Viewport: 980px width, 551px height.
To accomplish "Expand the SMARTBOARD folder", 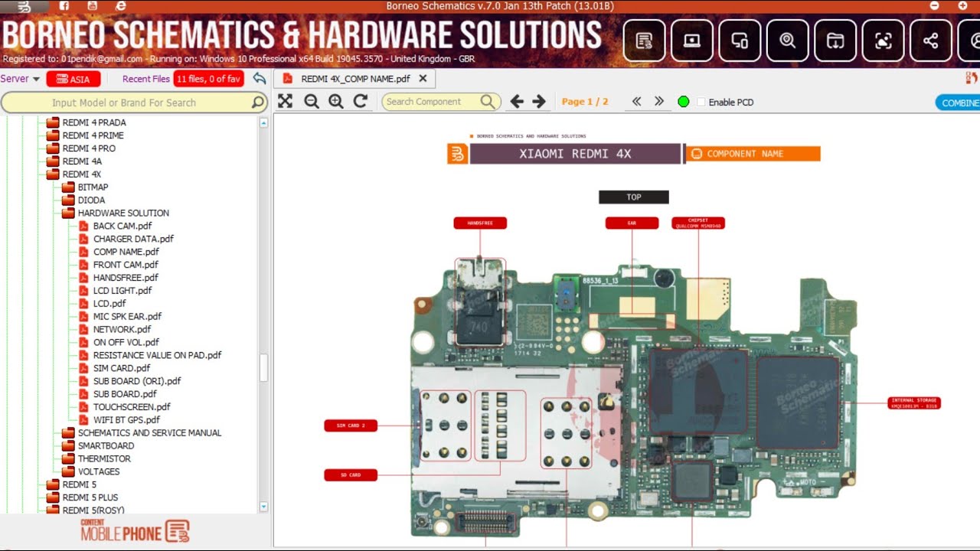I will click(x=68, y=446).
